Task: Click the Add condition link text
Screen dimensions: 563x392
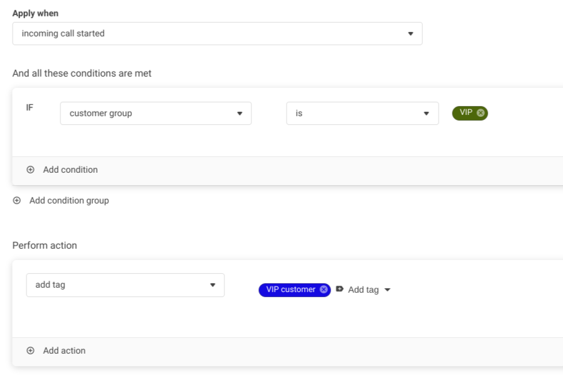Action: (x=70, y=170)
